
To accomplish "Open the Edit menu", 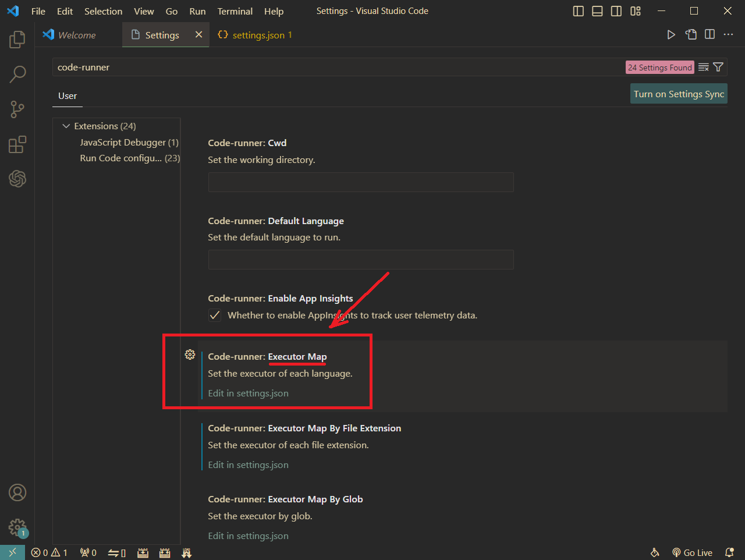I will coord(65,11).
